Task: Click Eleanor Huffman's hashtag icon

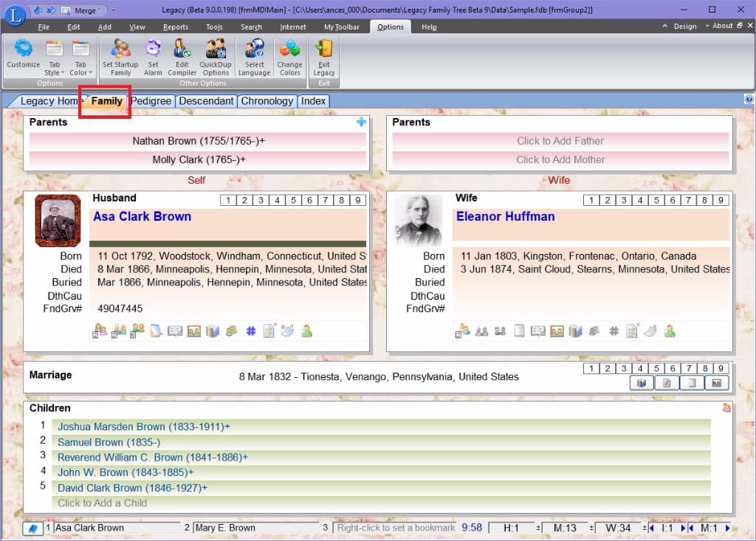Action: (x=614, y=331)
